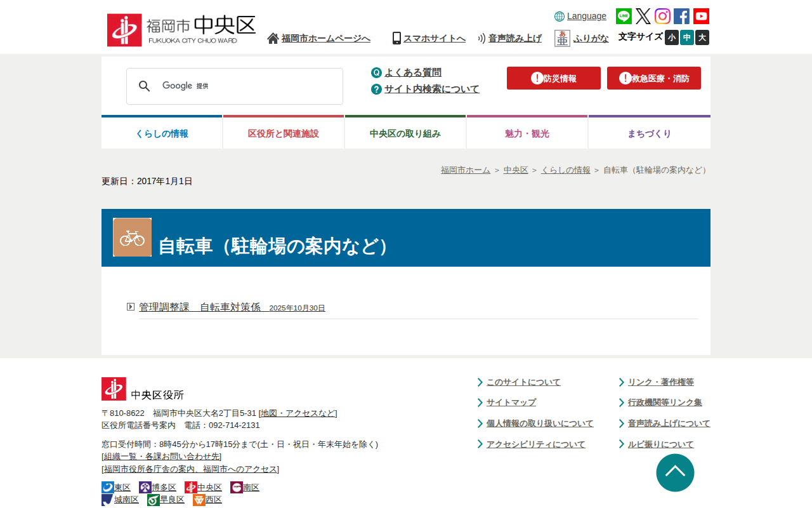Click the chevron beside 行政機関等リンク集

pyautogui.click(x=622, y=403)
